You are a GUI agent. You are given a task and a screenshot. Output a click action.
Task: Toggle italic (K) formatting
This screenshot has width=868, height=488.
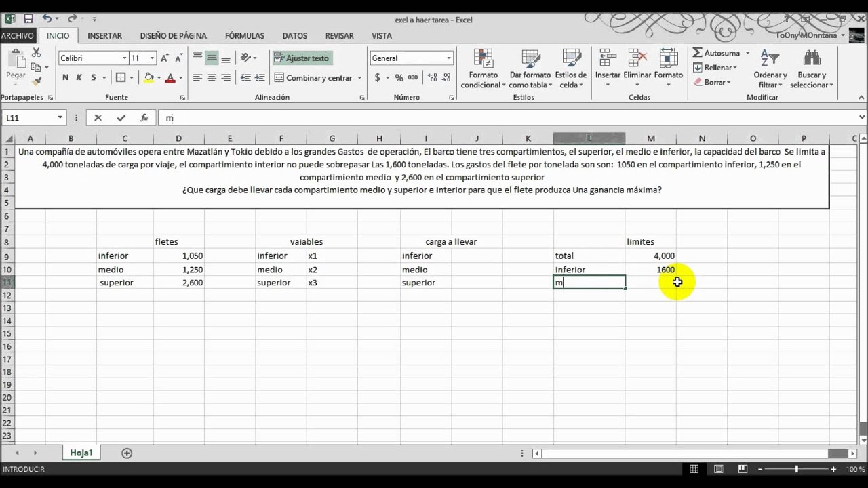pyautogui.click(x=79, y=78)
